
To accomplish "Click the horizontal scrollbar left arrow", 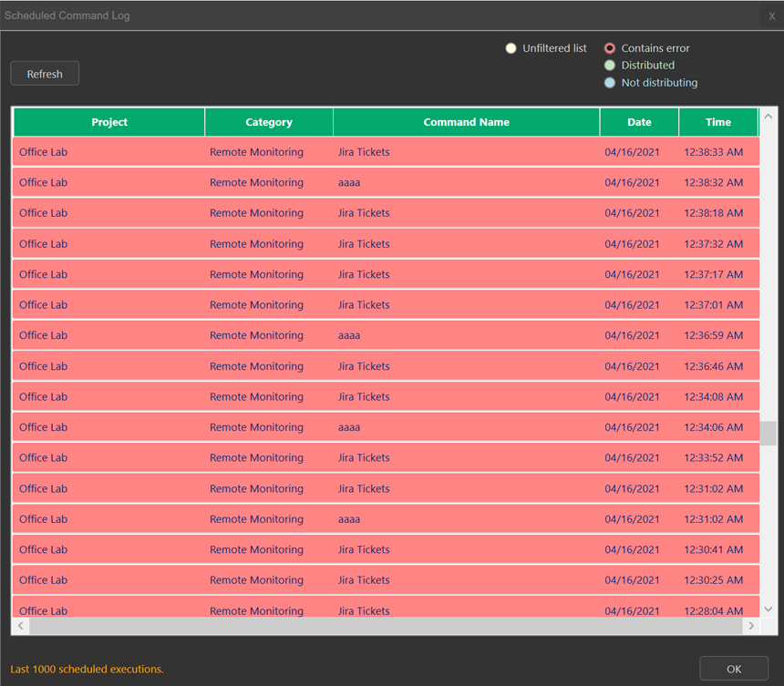I will 22,626.
